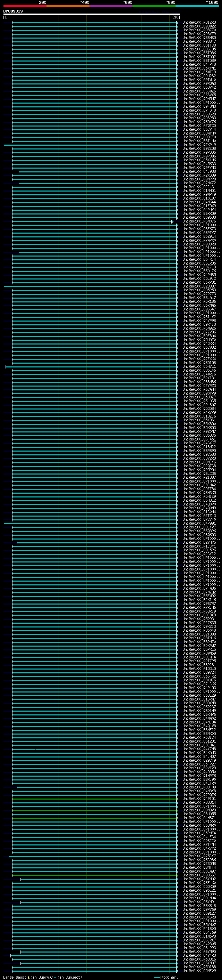This screenshot has width=222, height=980.
Task: Open hit UniRef100_P27635
Action: coord(199,623)
